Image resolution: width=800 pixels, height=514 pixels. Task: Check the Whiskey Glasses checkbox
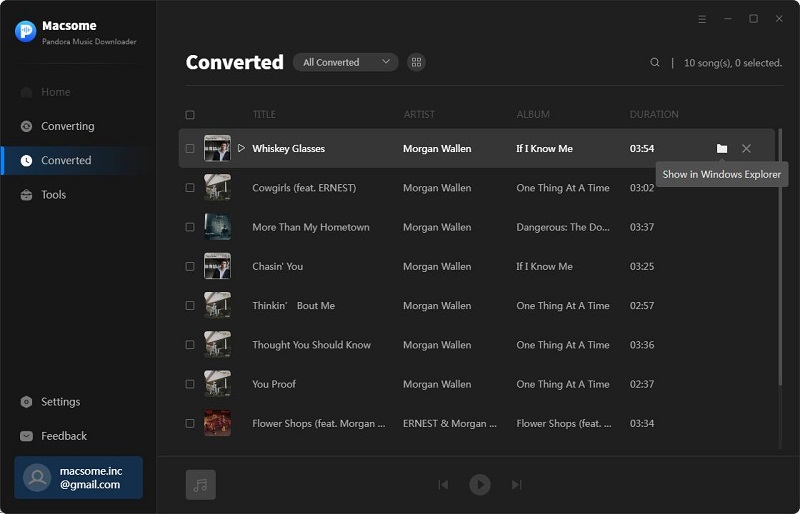click(x=190, y=149)
